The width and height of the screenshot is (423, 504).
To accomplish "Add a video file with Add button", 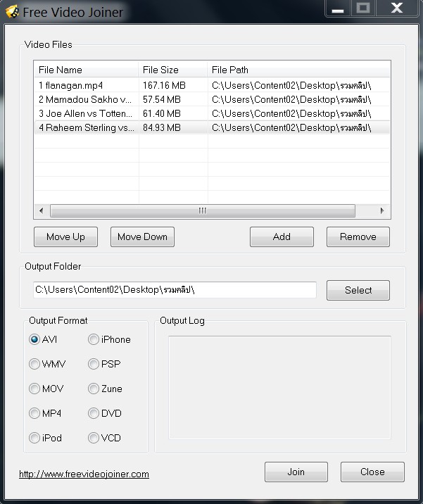I will tap(282, 237).
